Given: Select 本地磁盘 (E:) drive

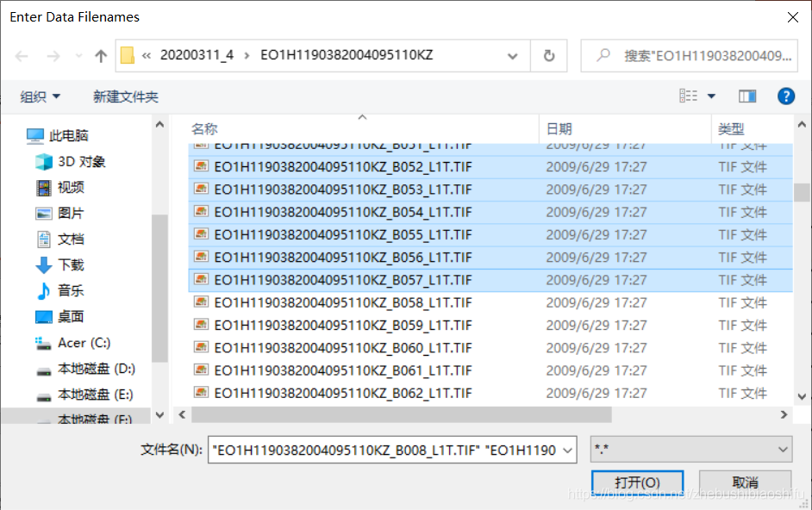Looking at the screenshot, I should coord(85,395).
